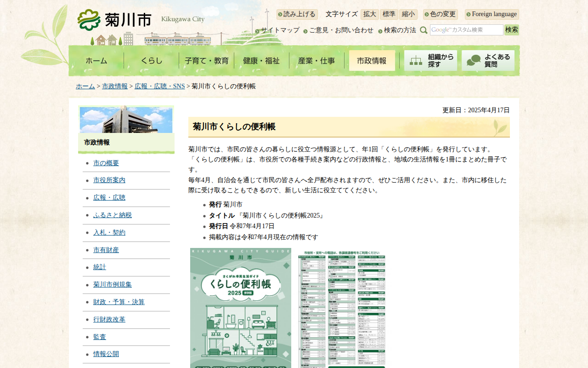Open ご意見・お問い合わせ link

[x=341, y=30]
